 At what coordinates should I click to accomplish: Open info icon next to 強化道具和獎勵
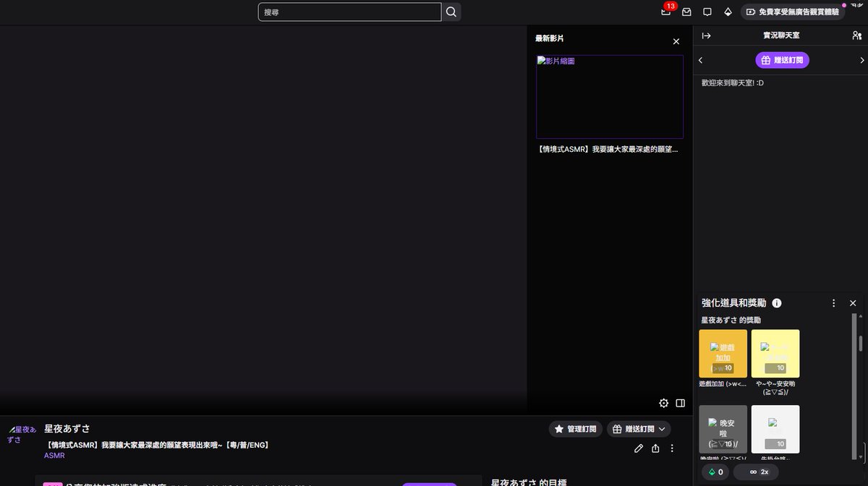(x=777, y=303)
